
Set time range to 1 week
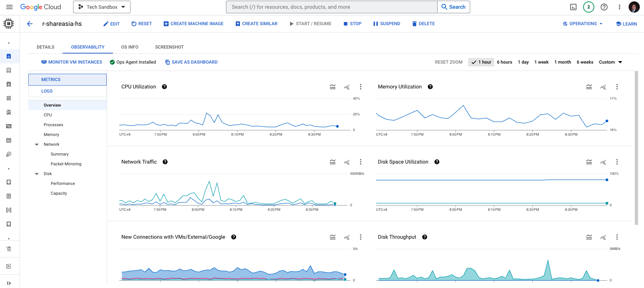point(541,62)
